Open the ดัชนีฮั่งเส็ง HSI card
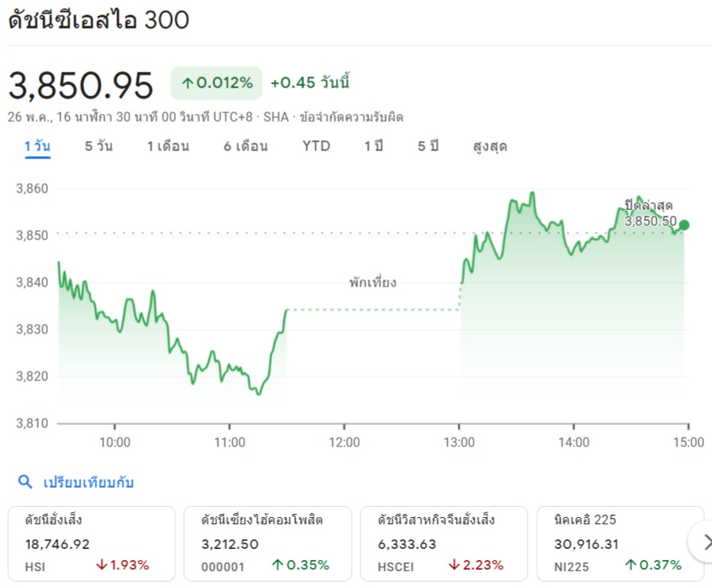Image resolution: width=712 pixels, height=588 pixels. point(91,543)
